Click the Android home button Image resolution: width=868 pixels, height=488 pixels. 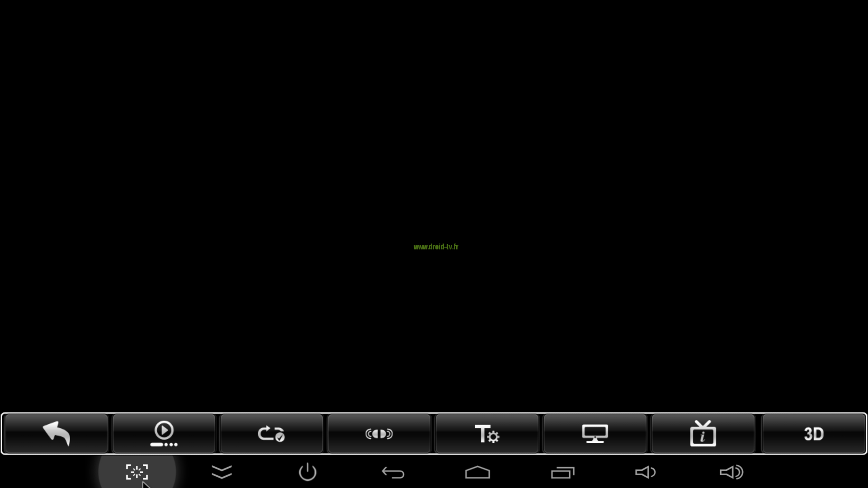pos(477,472)
